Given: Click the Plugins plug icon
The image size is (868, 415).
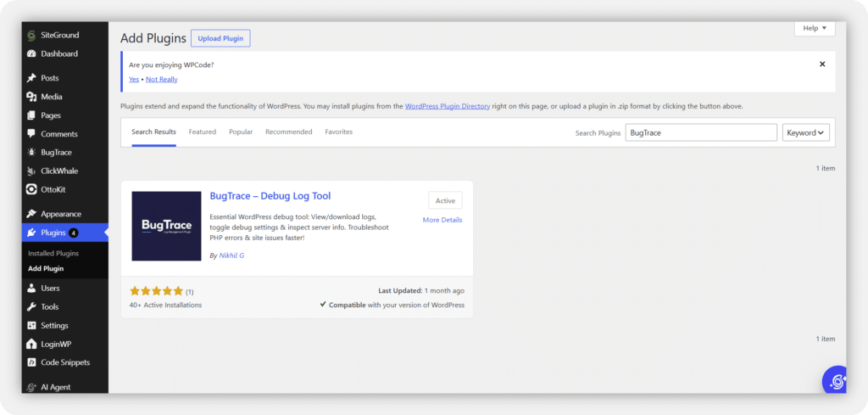Looking at the screenshot, I should coord(31,233).
